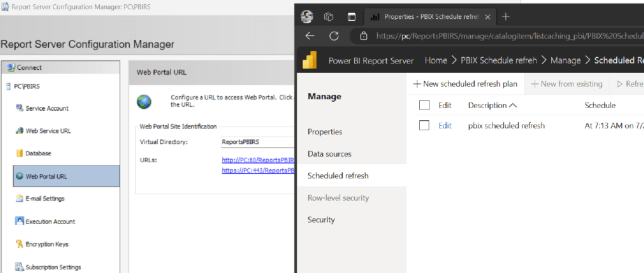Image resolution: width=644 pixels, height=273 pixels.
Task: Click the pbix scheduled refresh description text
Action: pos(506,126)
